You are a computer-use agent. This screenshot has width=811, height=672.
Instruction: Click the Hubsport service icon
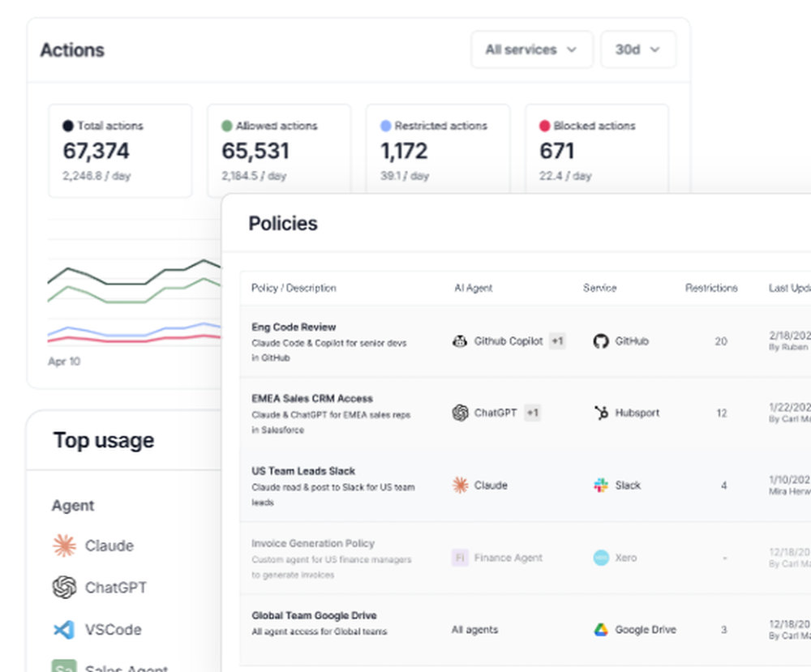pyautogui.click(x=601, y=413)
